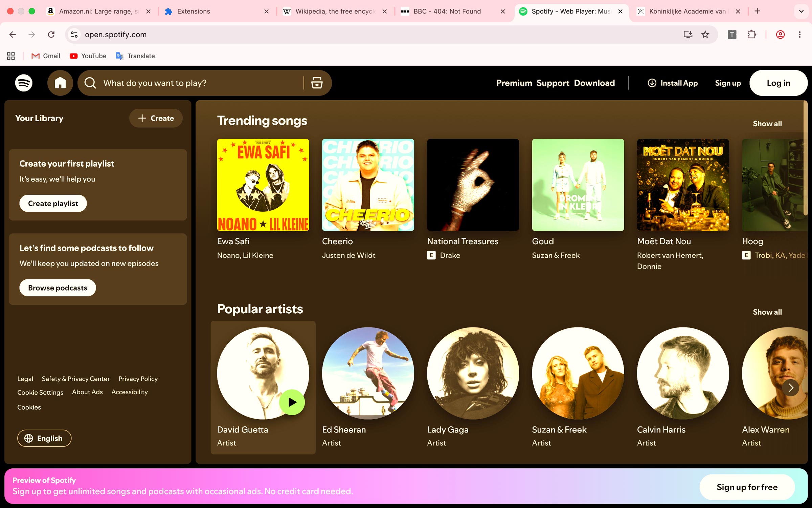The image size is (812, 508).
Task: Switch to the Wikipedia tab
Action: coord(335,11)
